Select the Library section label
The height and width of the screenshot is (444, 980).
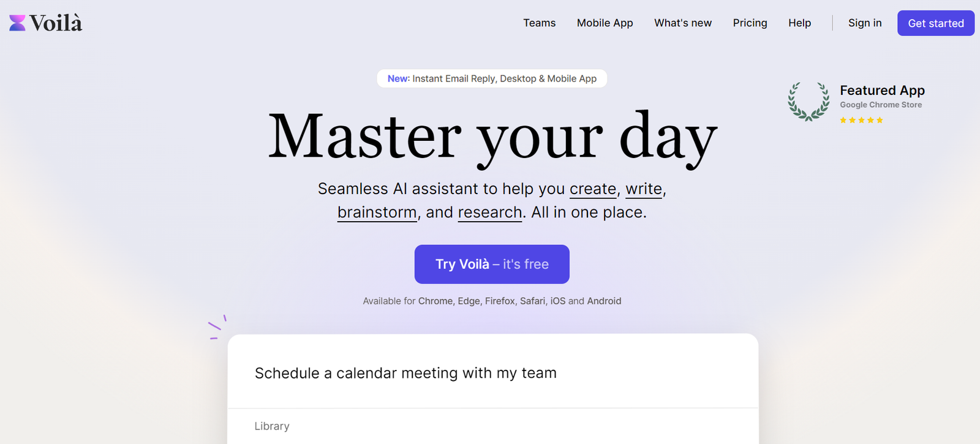(x=272, y=426)
